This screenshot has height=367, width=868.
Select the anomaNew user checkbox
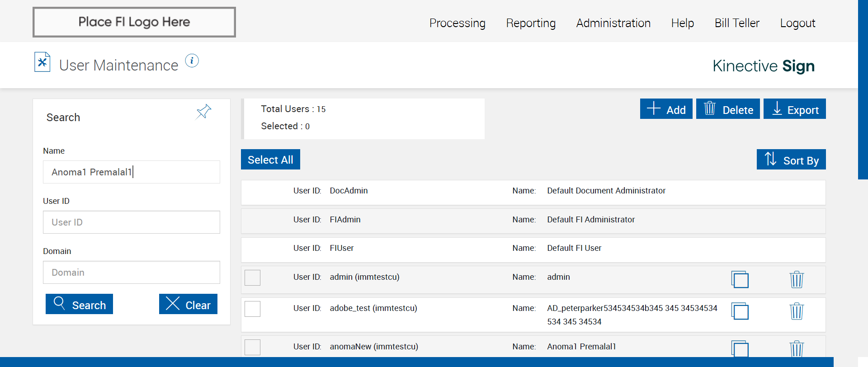coord(252,347)
